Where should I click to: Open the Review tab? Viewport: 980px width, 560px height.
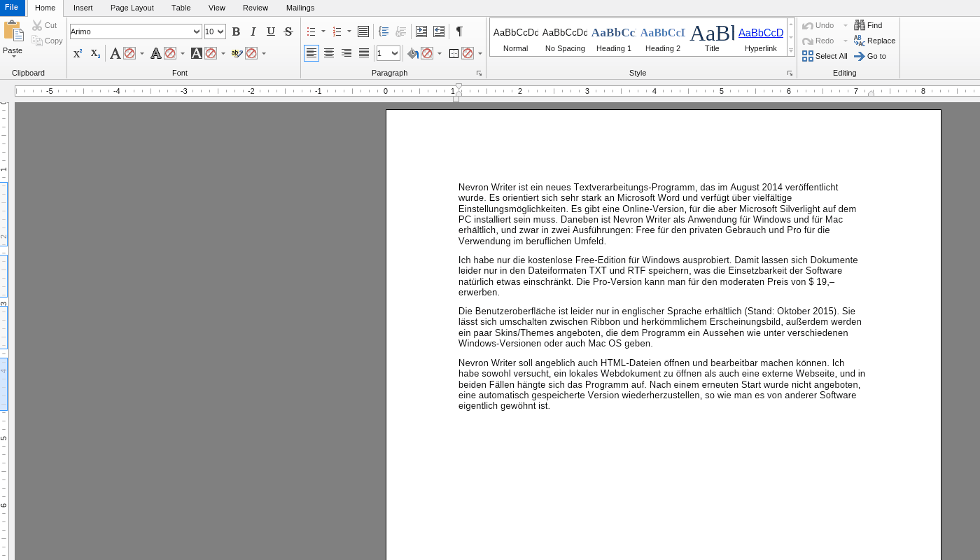click(255, 8)
